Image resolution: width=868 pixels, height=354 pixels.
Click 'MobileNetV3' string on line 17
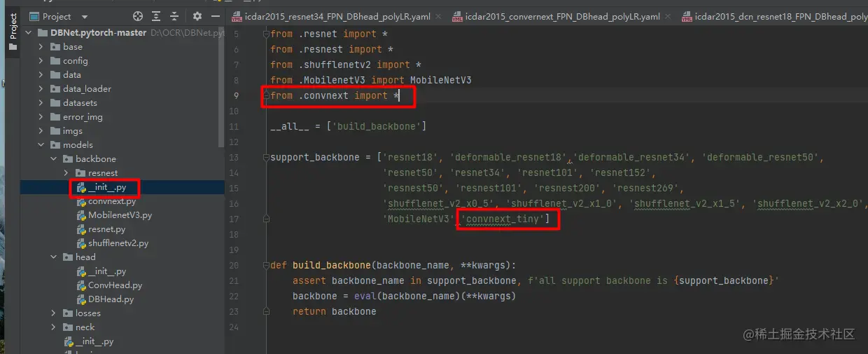click(x=419, y=219)
